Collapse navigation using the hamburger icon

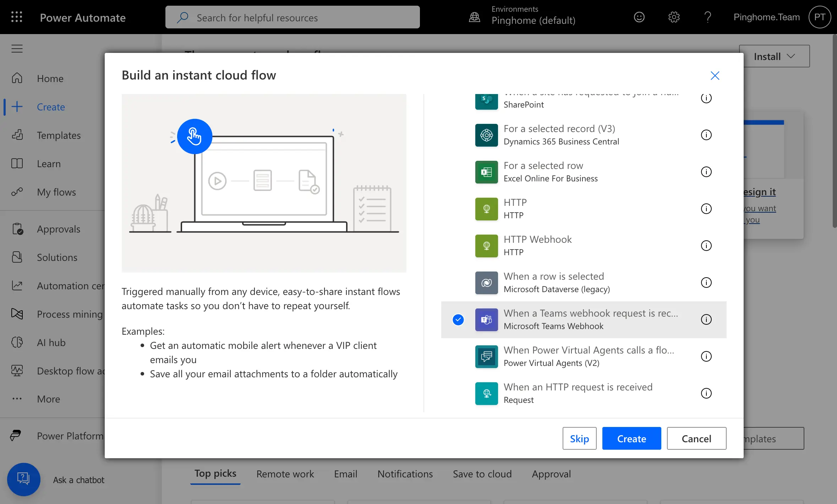point(16,49)
